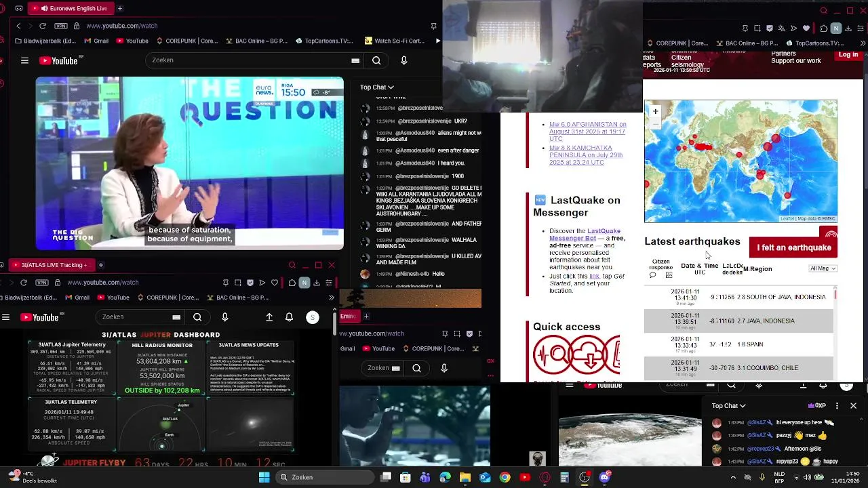Go back in the Euronews browser window
The width and height of the screenshot is (868, 488).
tap(18, 26)
